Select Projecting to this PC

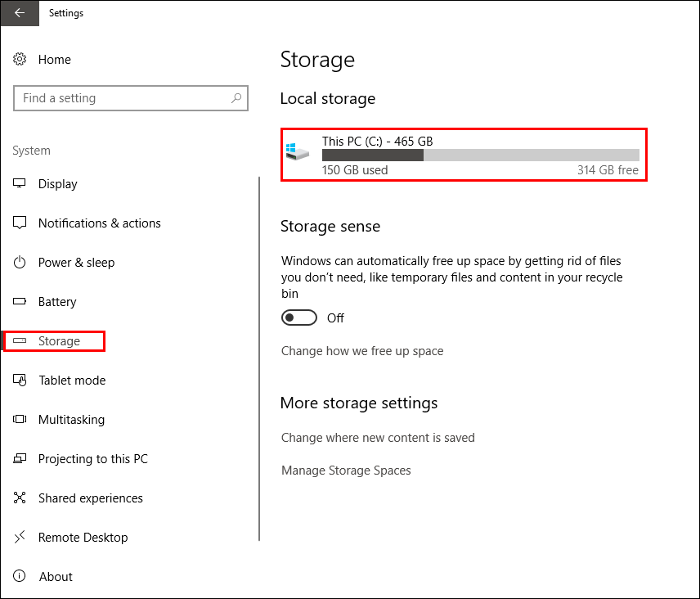coord(93,459)
